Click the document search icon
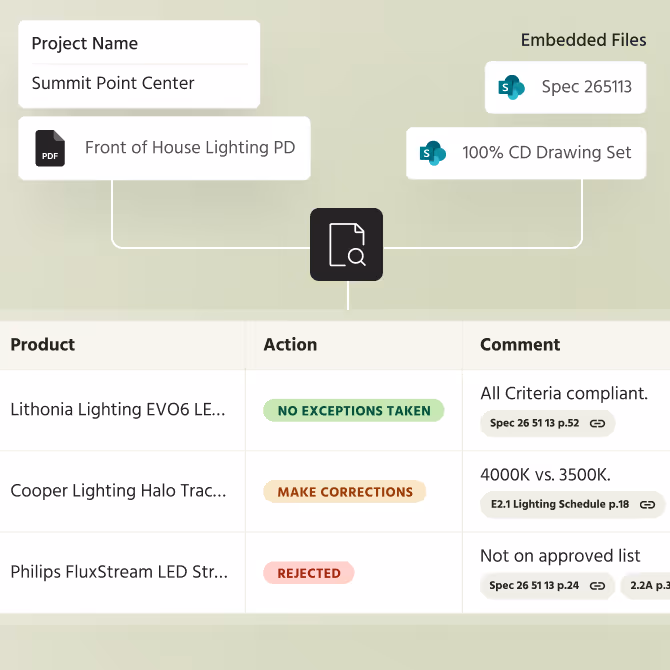This screenshot has width=670, height=670. pos(347,244)
